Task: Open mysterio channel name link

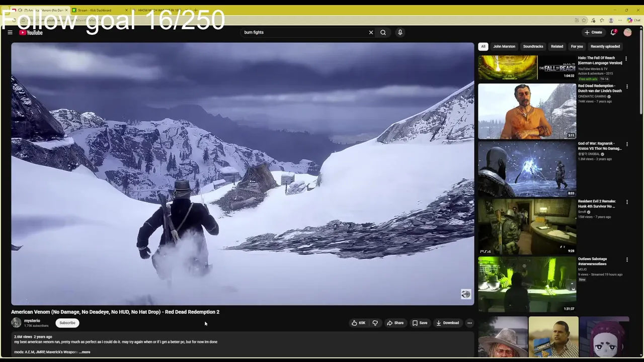Action: (32, 321)
